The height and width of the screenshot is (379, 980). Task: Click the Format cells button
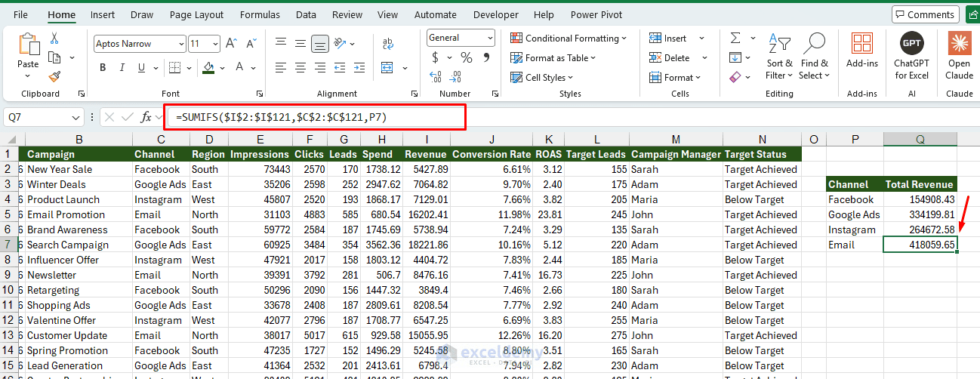(x=676, y=77)
